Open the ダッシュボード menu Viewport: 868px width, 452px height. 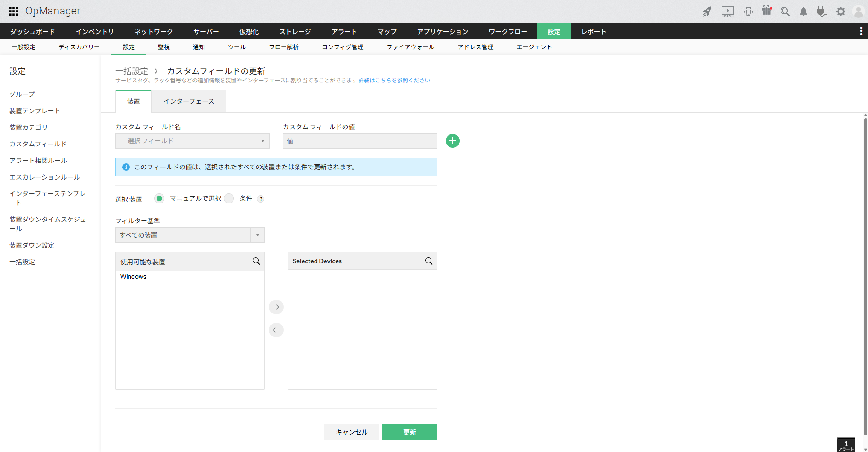(x=33, y=31)
